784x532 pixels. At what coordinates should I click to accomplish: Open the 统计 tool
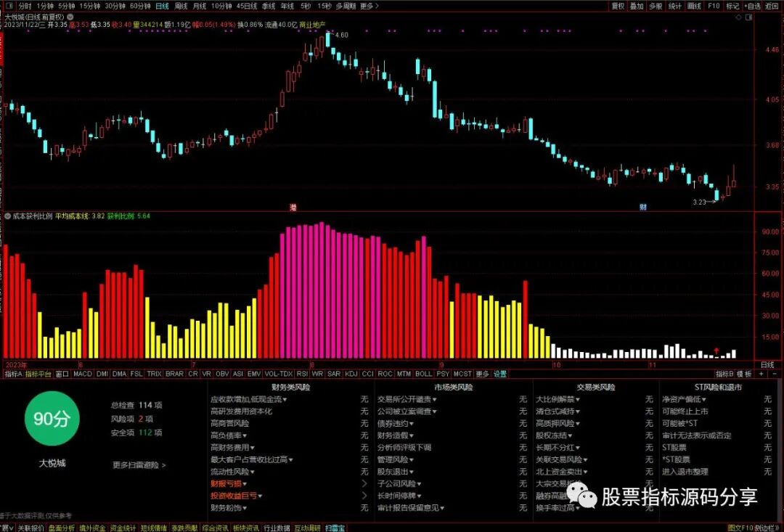click(x=674, y=6)
